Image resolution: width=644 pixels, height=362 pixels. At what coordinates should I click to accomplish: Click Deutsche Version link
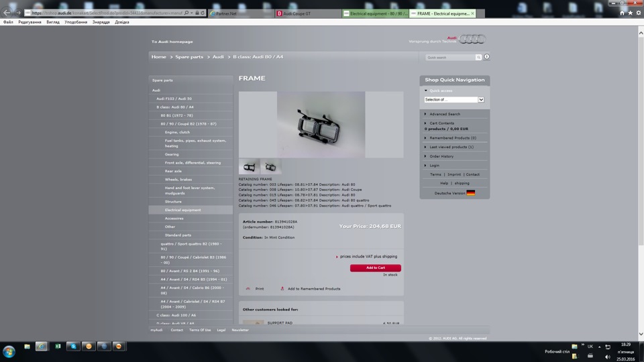tap(449, 193)
